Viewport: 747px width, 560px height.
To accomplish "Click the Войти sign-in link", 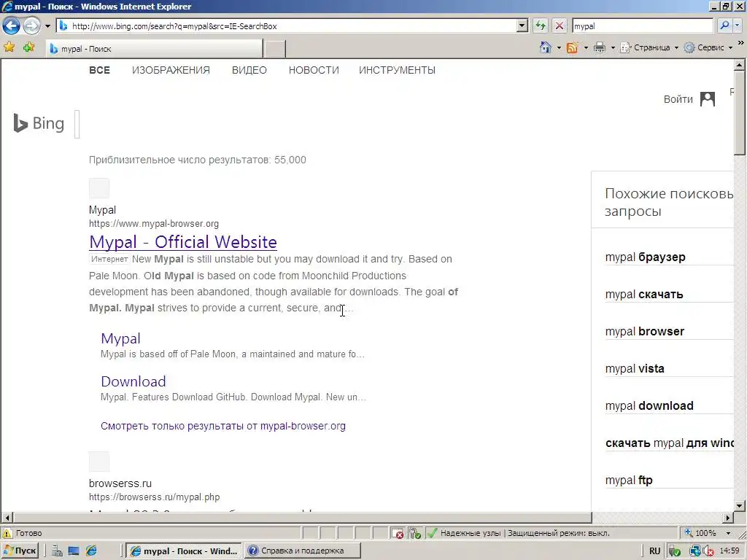I will pyautogui.click(x=678, y=99).
